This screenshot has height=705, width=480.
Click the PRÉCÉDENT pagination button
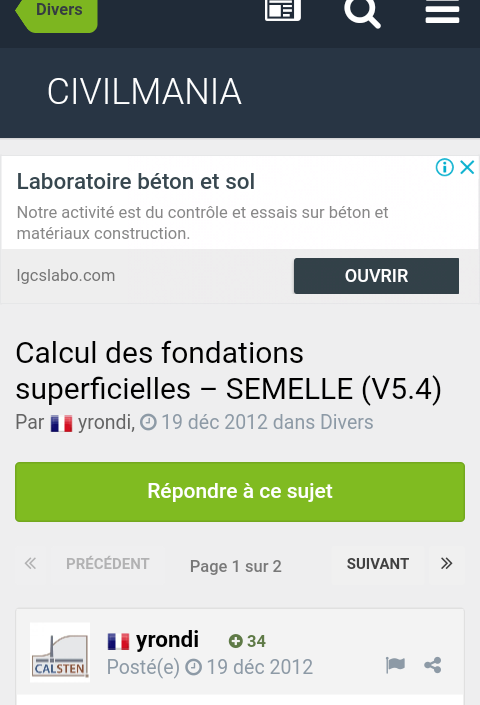click(107, 564)
